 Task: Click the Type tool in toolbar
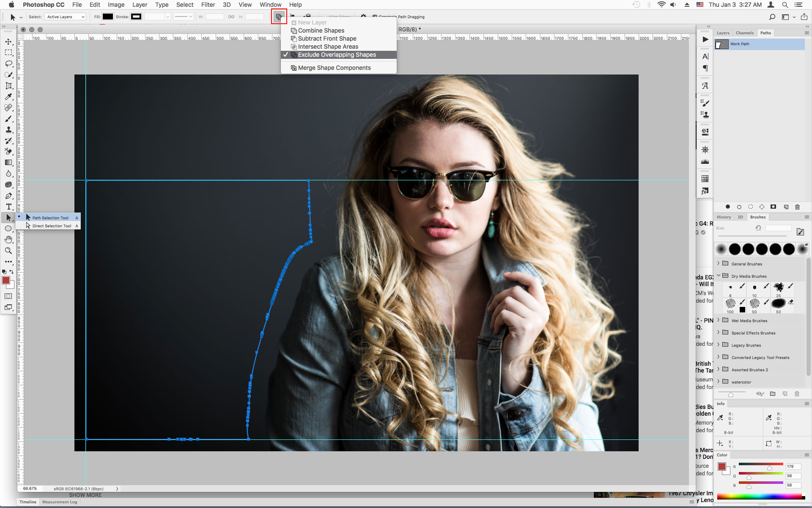(8, 207)
